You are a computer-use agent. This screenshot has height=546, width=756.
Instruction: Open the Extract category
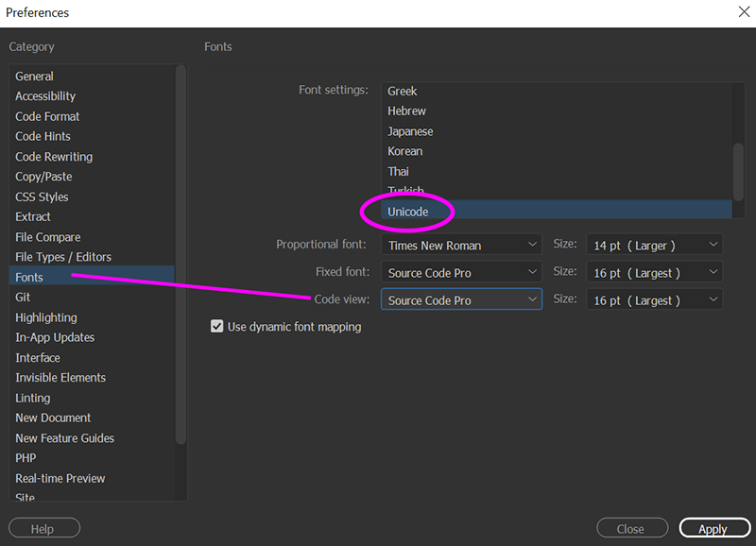tap(92, 217)
